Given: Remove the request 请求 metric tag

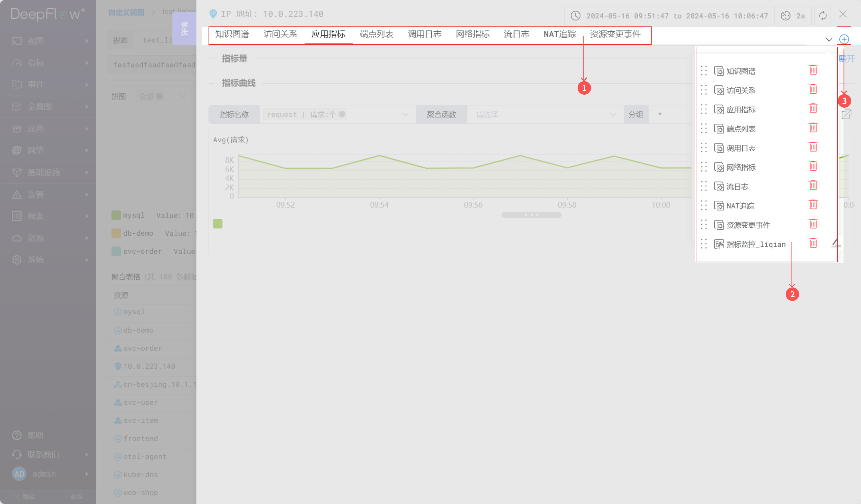Looking at the screenshot, I should coord(342,115).
